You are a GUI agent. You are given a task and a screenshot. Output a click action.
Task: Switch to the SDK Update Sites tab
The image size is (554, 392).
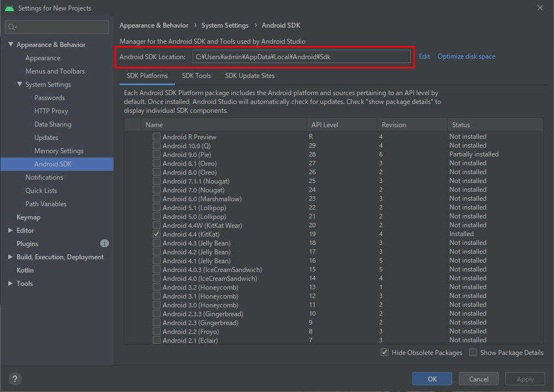(x=250, y=76)
